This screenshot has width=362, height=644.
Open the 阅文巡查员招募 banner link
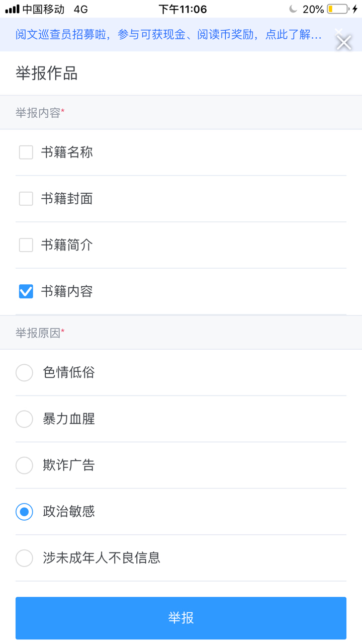point(168,35)
